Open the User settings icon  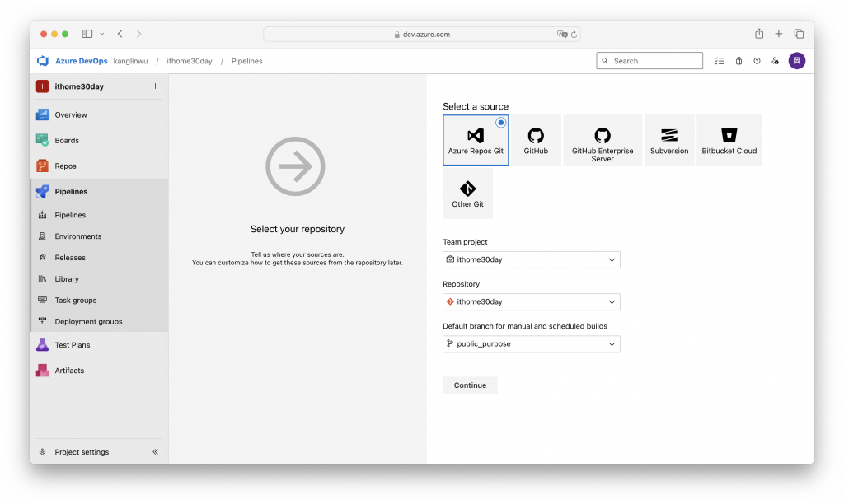[775, 61]
